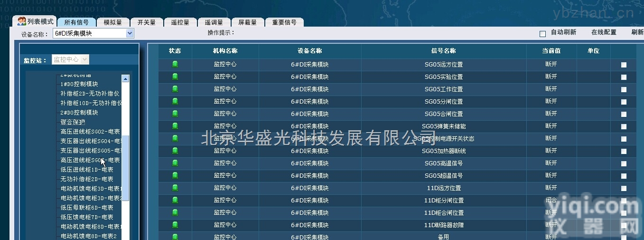Screen dimensions: 644x240
Task: Select 综合保护 in the device tree
Action: 73,122
